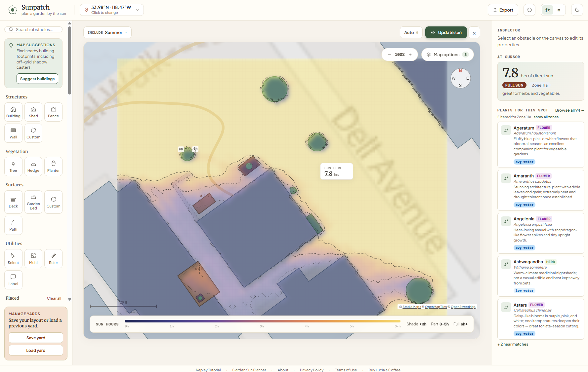Viewport: 588px width, 372px height.
Task: Click the Amaranth plant card title
Action: pyautogui.click(x=524, y=176)
